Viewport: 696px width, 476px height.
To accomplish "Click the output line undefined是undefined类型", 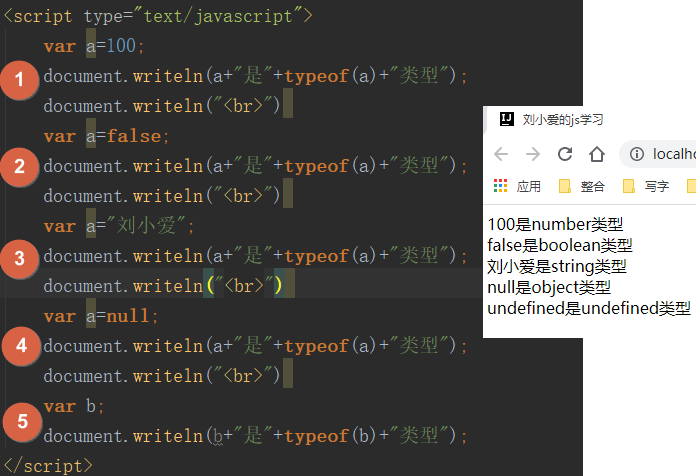I will coord(589,308).
